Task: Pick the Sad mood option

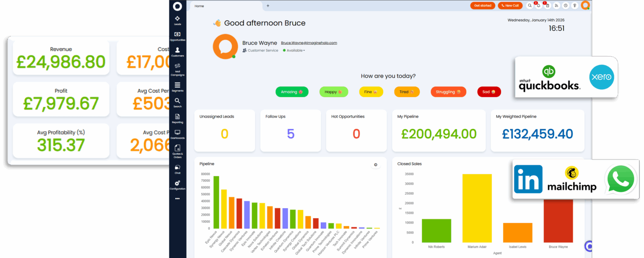Action: (x=489, y=92)
